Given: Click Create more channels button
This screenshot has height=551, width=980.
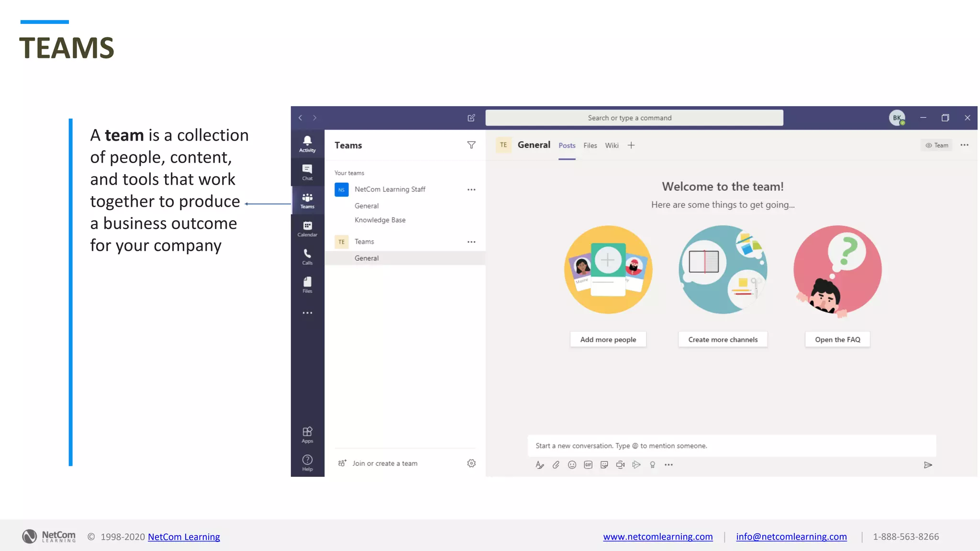Looking at the screenshot, I should click(723, 340).
